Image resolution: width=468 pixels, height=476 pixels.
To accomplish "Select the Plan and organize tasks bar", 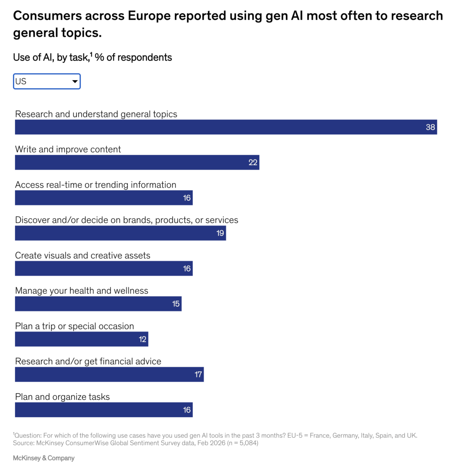I will coord(104,410).
